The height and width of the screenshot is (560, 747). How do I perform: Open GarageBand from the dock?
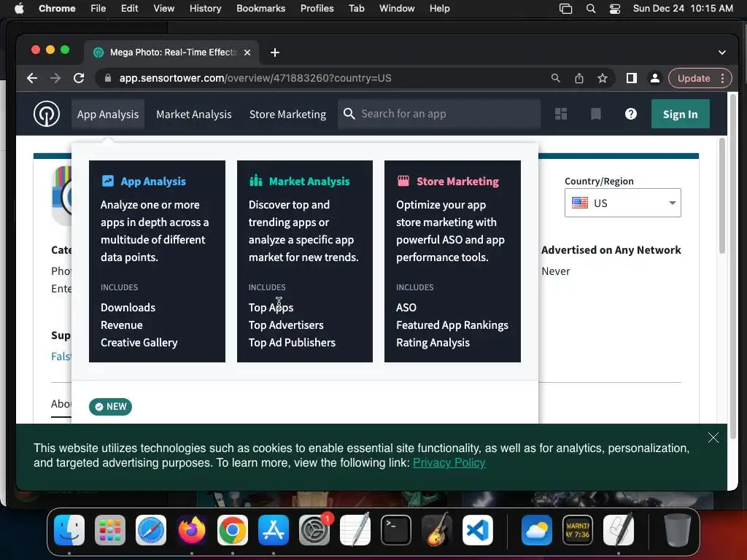pos(437,530)
